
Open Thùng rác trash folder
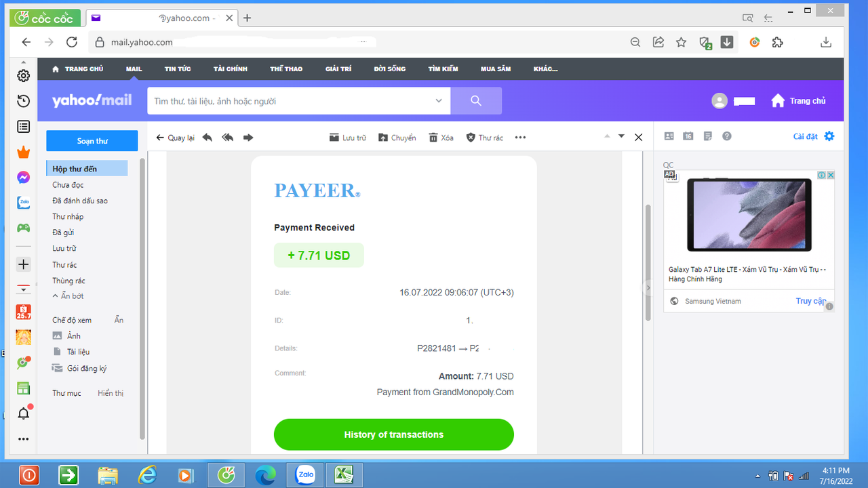tap(69, 281)
